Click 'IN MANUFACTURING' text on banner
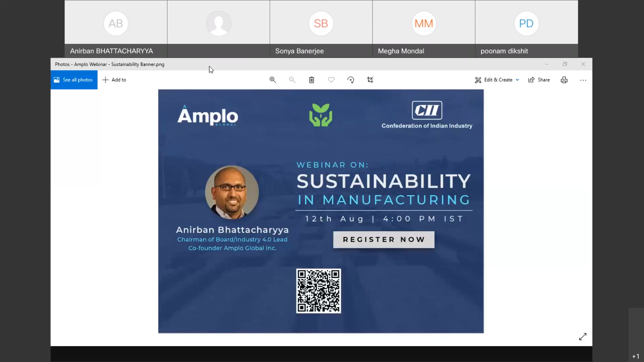644x362 pixels. (384, 200)
